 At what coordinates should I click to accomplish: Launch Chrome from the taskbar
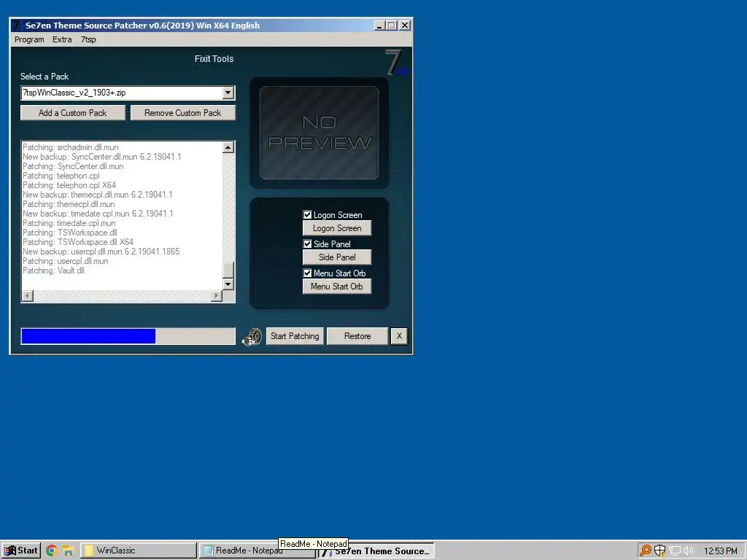click(52, 551)
